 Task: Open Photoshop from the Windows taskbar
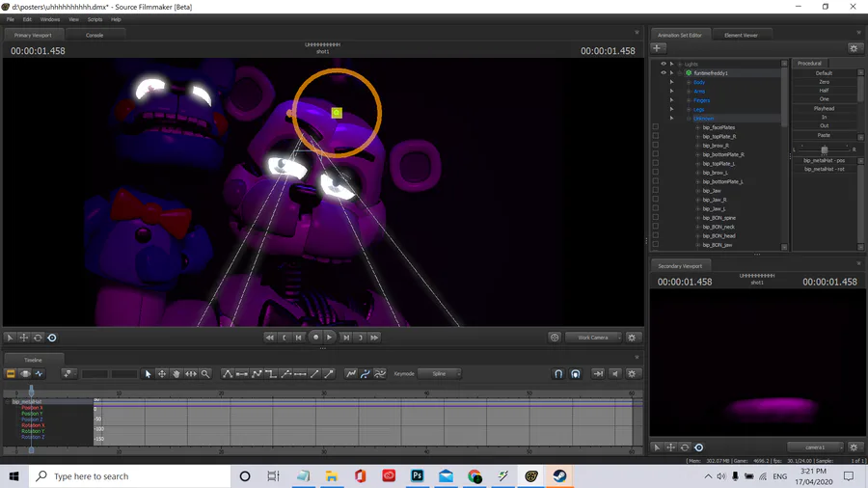pyautogui.click(x=417, y=475)
